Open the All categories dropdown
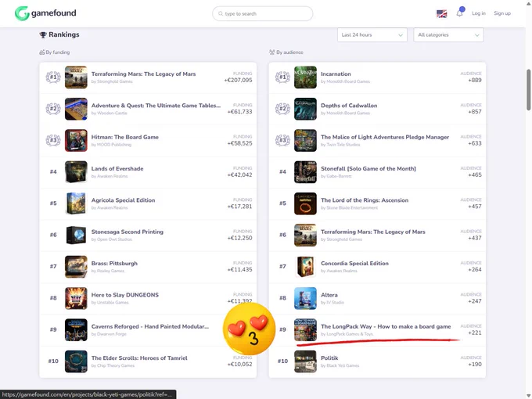This screenshot has width=532, height=399. coord(448,35)
